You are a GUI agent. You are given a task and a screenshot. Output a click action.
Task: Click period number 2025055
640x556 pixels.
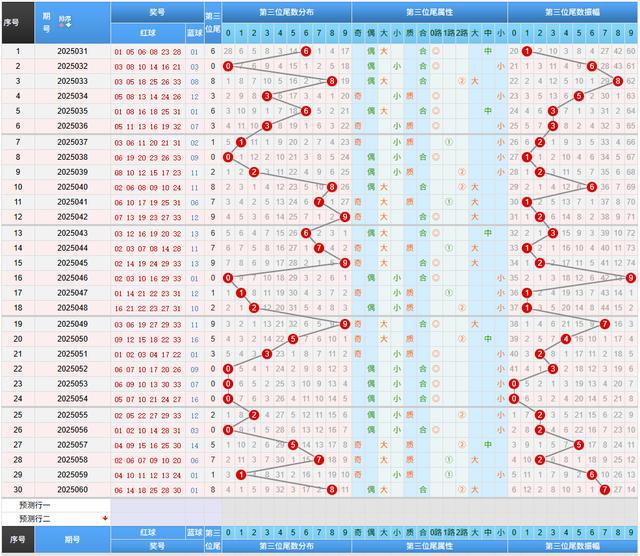(72, 415)
